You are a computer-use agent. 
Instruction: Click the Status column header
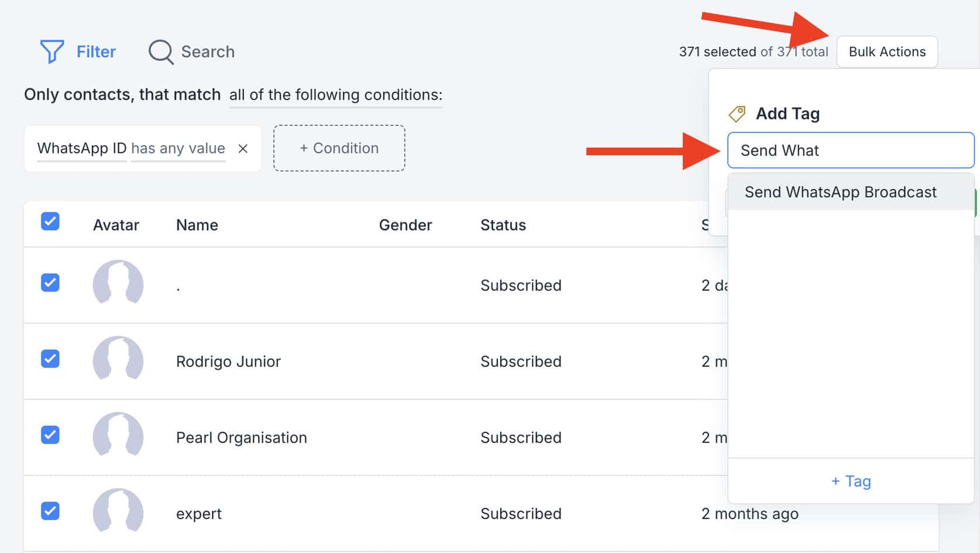[x=503, y=225]
